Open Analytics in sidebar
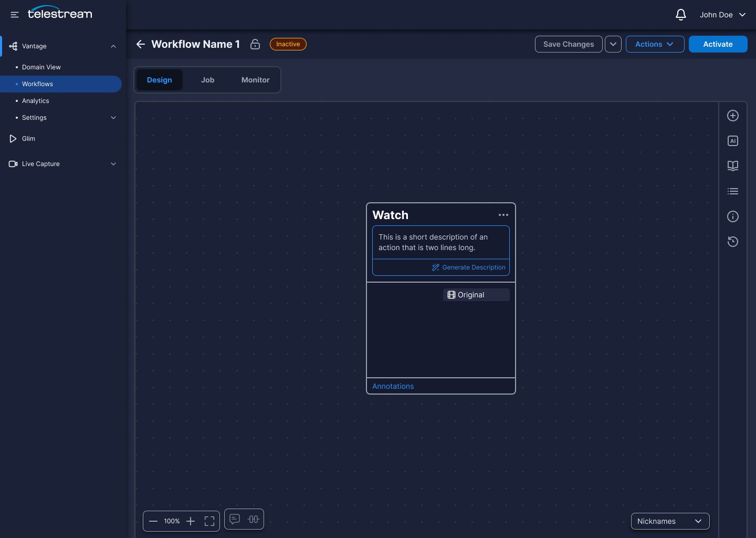 [36, 101]
